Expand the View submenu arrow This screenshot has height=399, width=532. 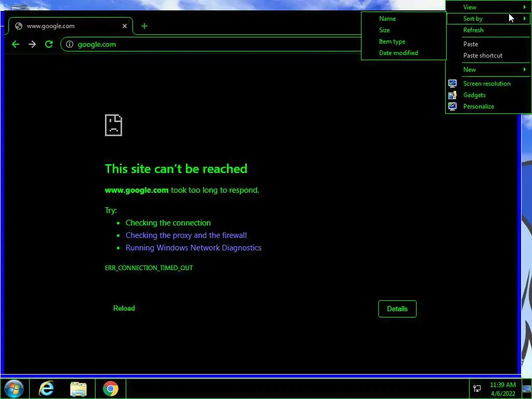525,7
